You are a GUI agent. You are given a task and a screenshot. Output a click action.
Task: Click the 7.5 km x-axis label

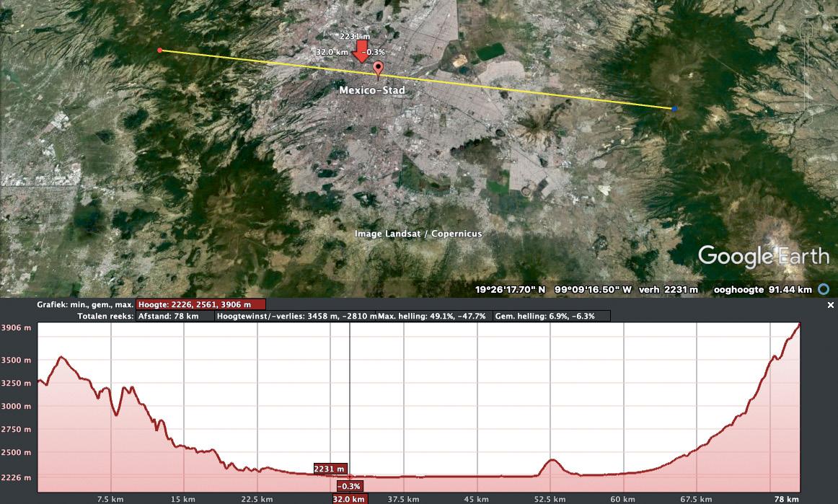pyautogui.click(x=110, y=499)
